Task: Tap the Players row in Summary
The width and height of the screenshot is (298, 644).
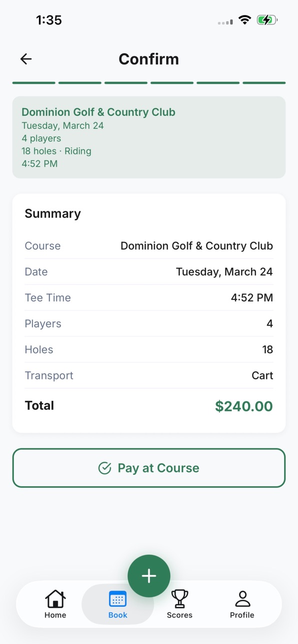Action: [149, 323]
